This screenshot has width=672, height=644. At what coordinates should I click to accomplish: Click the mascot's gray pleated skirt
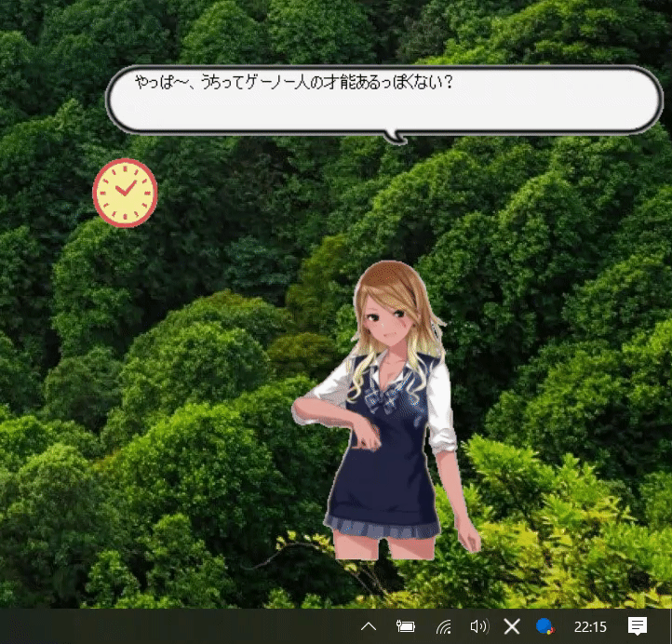(x=382, y=527)
